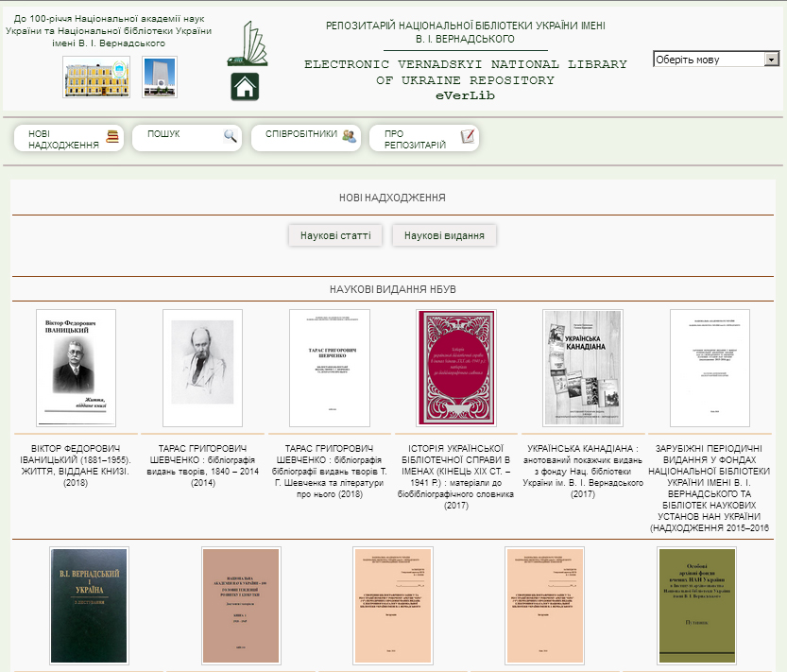Viewport: 787px width, 672px height.
Task: Click the notepad icon by Про репозитарій
Action: pos(468,137)
